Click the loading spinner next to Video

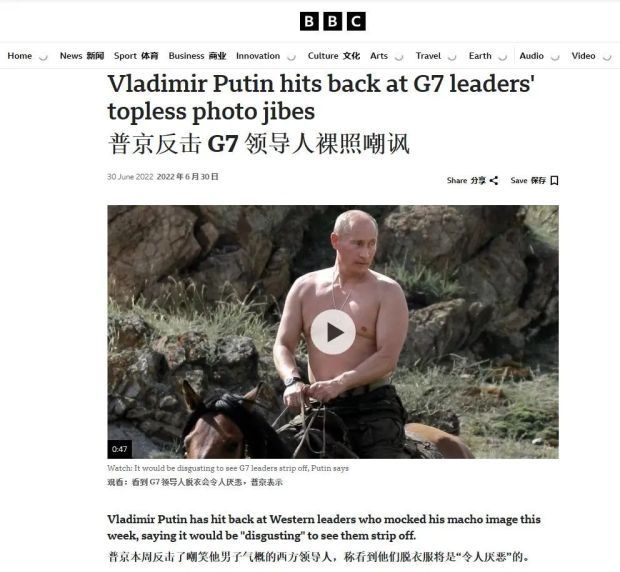(607, 57)
